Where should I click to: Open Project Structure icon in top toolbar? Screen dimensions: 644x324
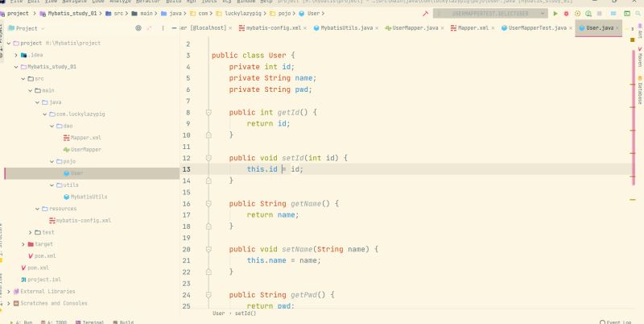[x=613, y=14]
